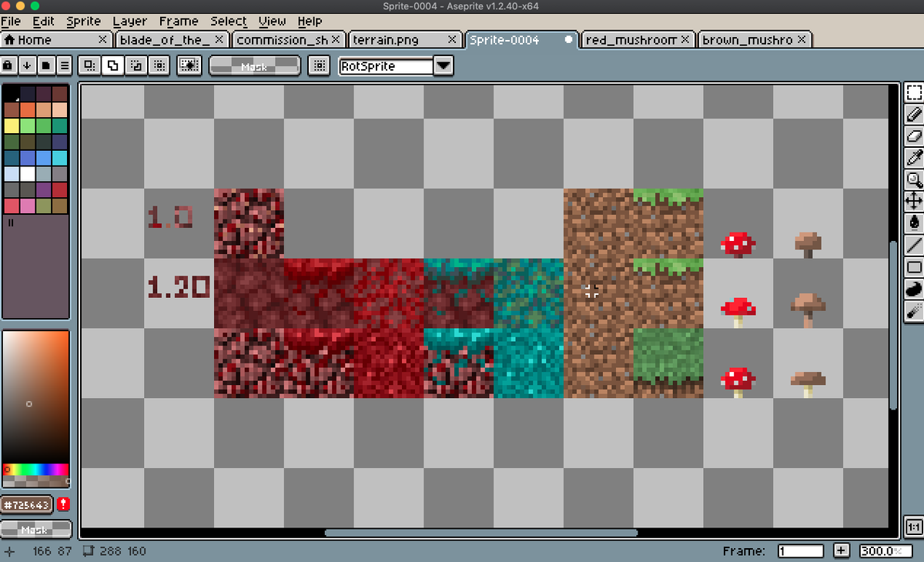Image resolution: width=924 pixels, height=562 pixels.
Task: Open the View menu
Action: click(272, 21)
